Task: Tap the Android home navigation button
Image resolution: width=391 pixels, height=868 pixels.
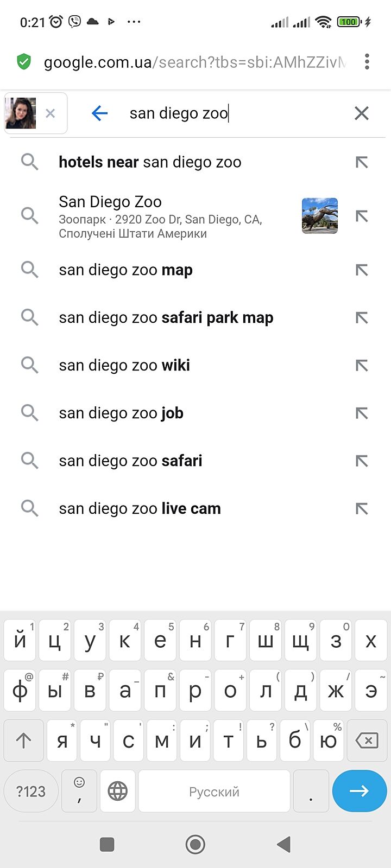Action: tap(195, 844)
